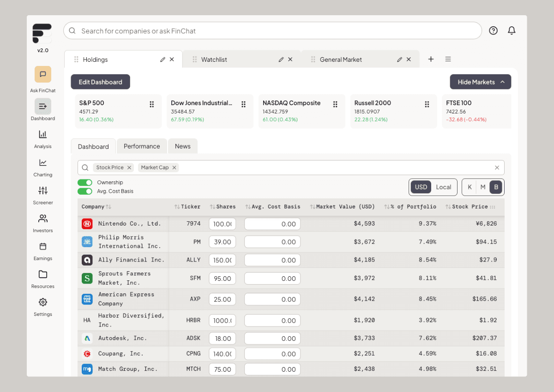The height and width of the screenshot is (392, 554).
Task: Open notifications bell icon
Action: click(x=512, y=30)
